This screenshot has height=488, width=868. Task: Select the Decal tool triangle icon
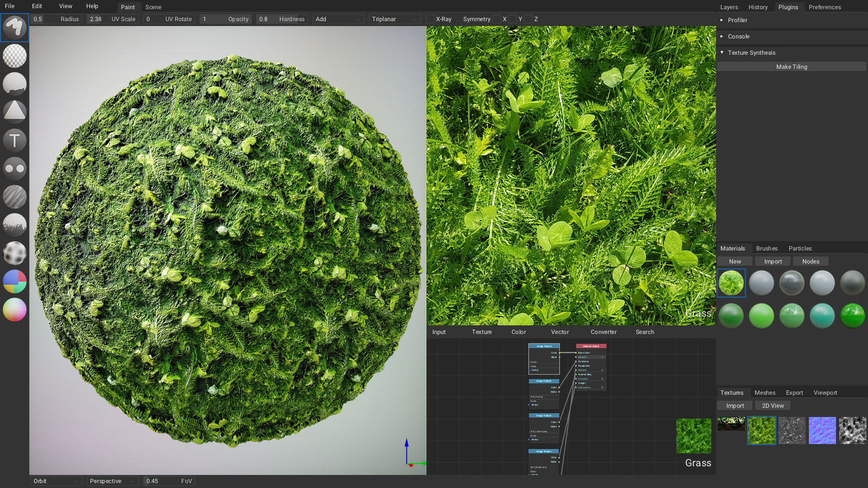pyautogui.click(x=15, y=112)
